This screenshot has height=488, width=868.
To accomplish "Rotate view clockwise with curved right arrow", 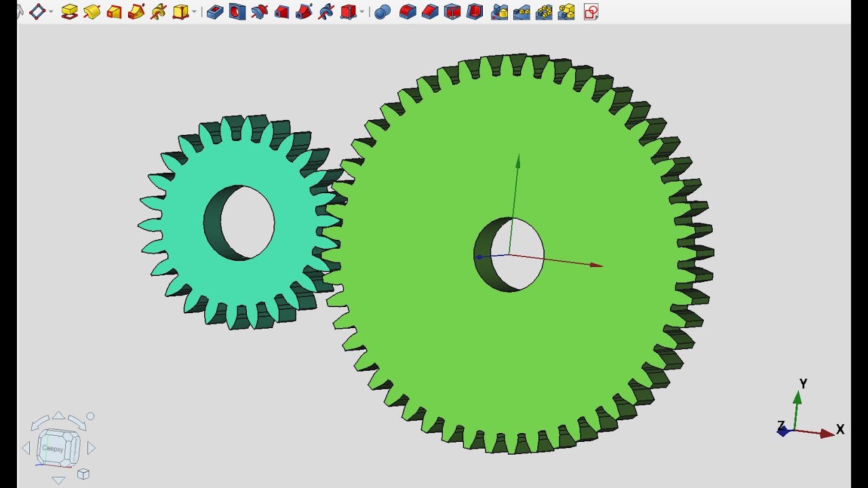I will click(77, 422).
